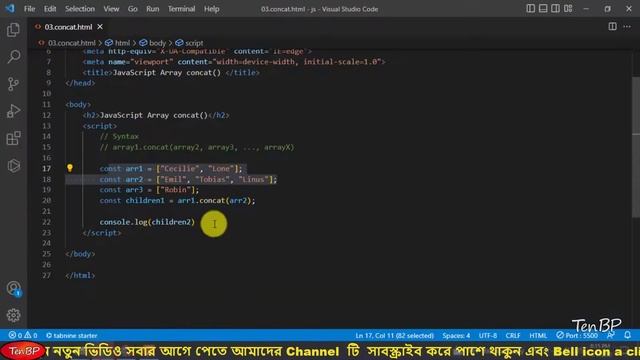This screenshot has width=640, height=360.
Task: Open the Go menu
Action: [x=133, y=9]
